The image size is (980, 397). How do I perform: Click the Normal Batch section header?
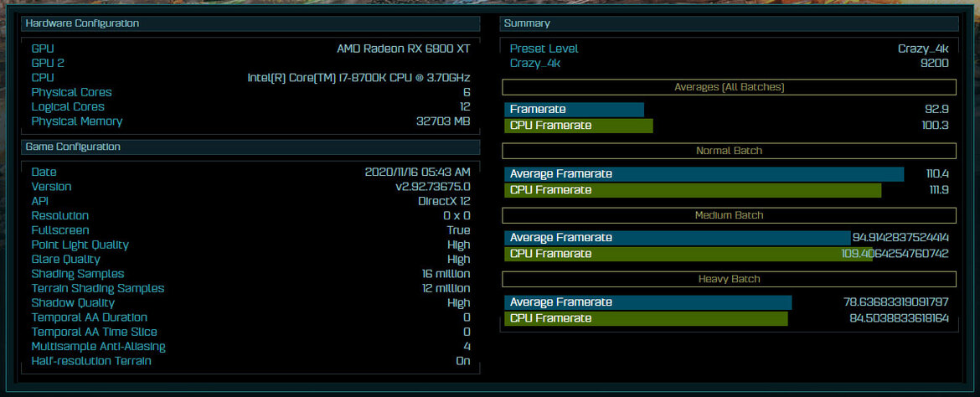click(730, 151)
